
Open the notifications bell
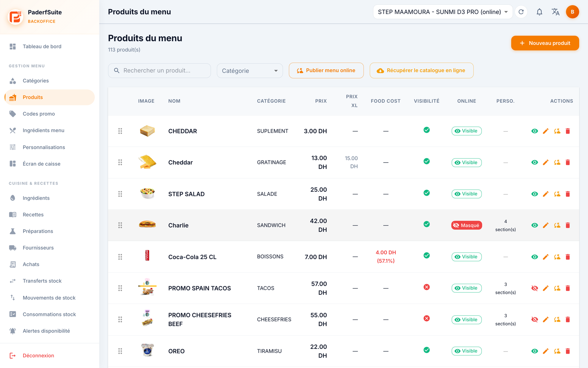(539, 12)
